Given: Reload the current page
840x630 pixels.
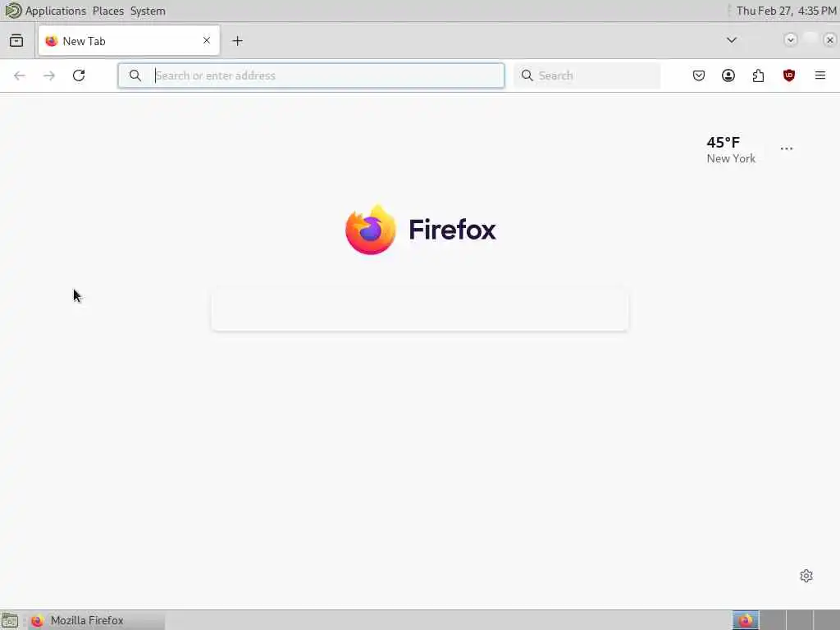Looking at the screenshot, I should (x=79, y=75).
